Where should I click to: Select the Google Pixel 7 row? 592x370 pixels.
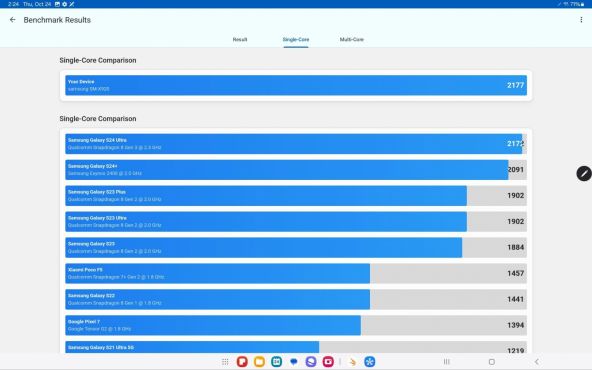tap(296, 325)
